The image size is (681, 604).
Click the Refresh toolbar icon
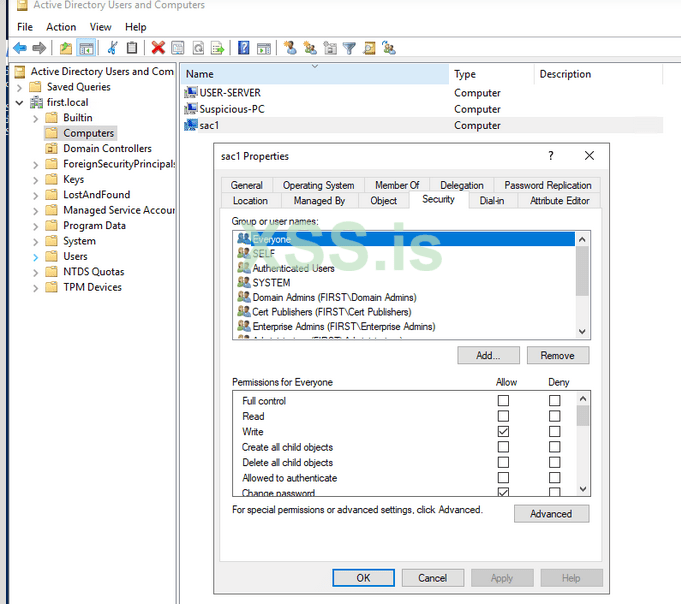[198, 48]
